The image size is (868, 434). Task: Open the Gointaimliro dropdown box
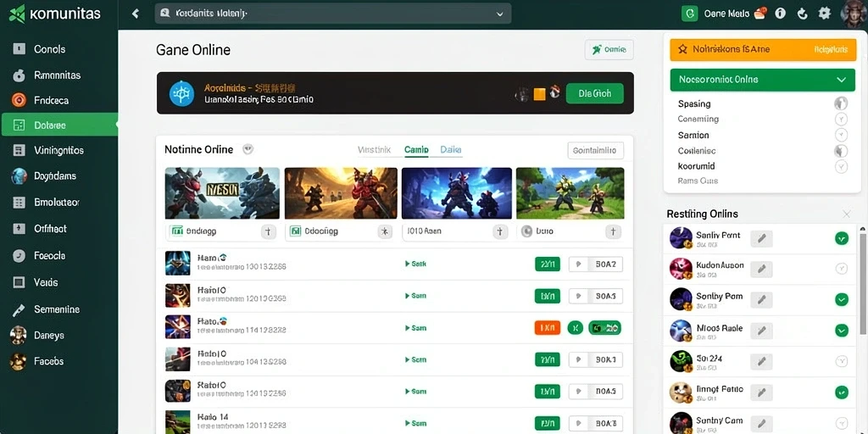(596, 150)
